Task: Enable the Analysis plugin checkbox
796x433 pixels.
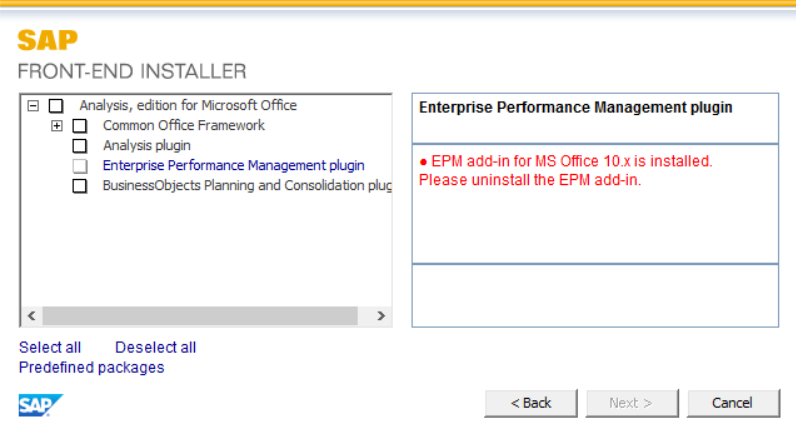Action: click(x=80, y=146)
